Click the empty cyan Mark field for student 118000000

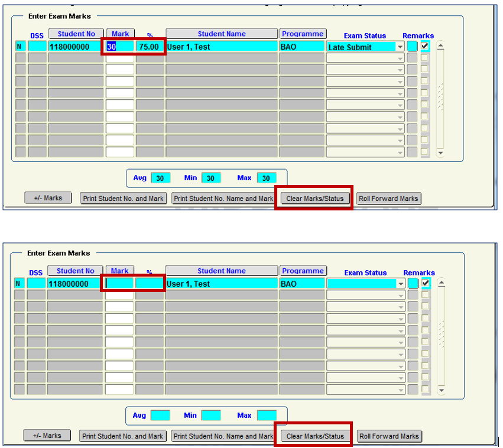click(120, 284)
